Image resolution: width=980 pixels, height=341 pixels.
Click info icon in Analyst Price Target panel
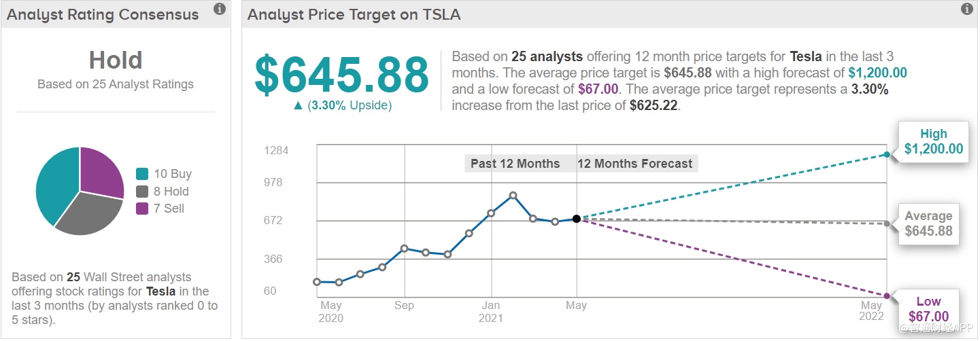click(x=966, y=9)
